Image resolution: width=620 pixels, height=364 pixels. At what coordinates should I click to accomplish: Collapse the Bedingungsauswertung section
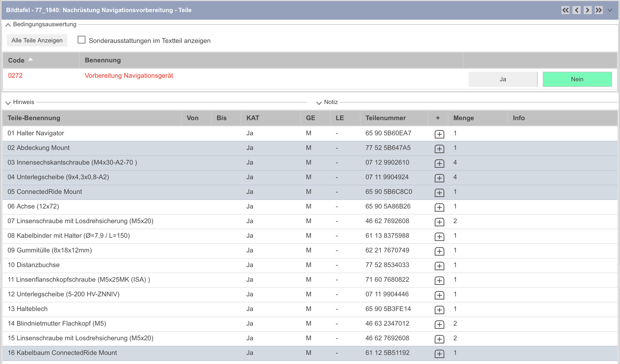(8, 25)
